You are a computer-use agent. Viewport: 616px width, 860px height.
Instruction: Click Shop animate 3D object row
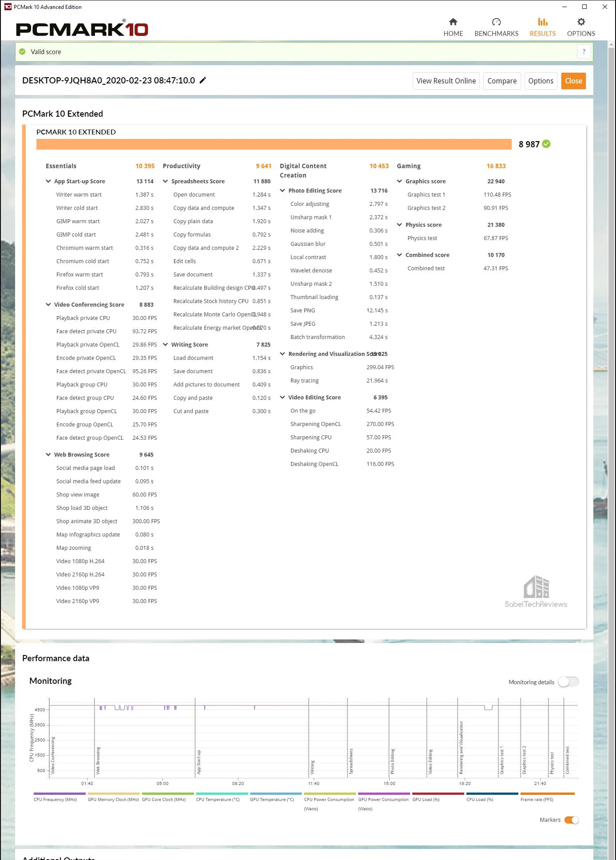(107, 521)
